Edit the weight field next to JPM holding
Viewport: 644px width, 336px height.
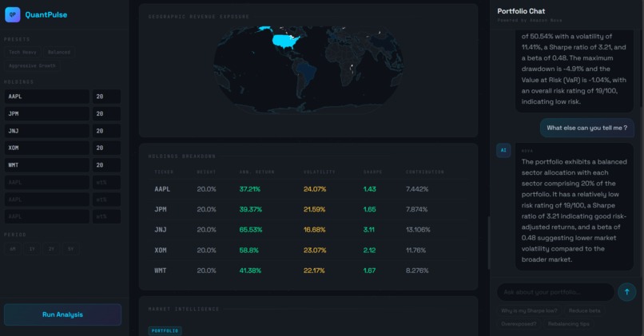coord(106,113)
